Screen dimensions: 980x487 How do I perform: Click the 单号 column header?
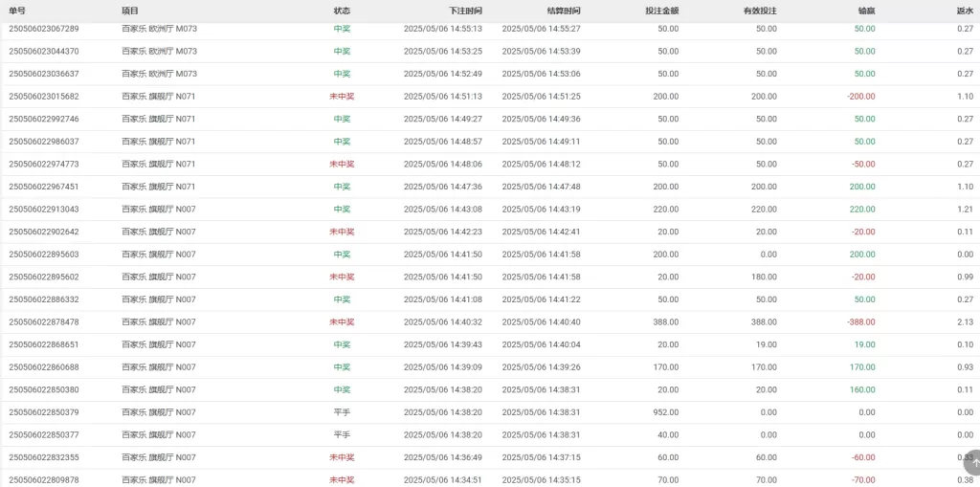point(17,11)
